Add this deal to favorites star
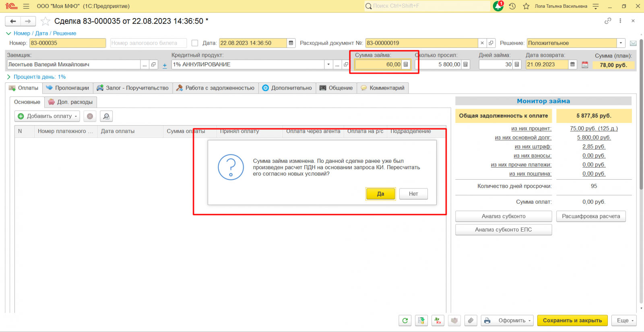644x332 pixels. tap(45, 21)
